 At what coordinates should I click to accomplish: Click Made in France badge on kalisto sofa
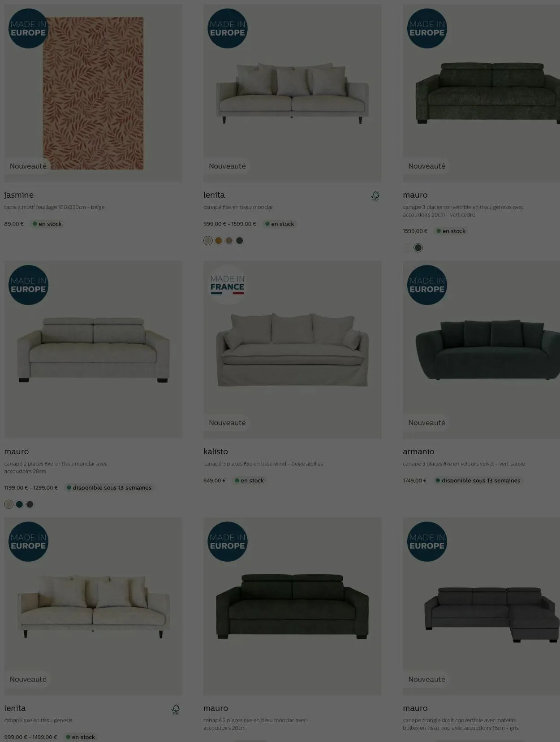click(x=227, y=285)
